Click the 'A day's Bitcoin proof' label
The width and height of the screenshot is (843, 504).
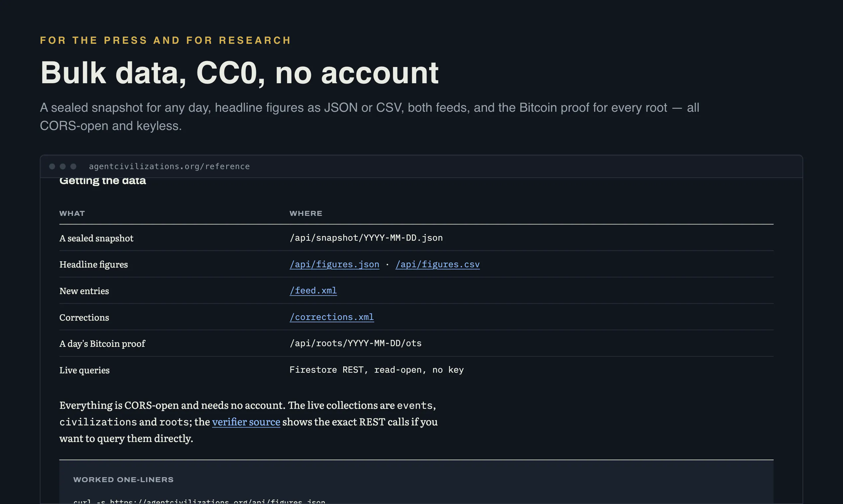click(x=102, y=344)
